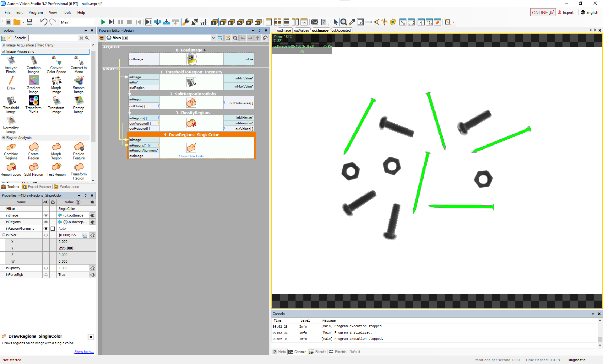The image size is (603, 364).
Task: Open inColor color picker ellipsis button
Action: click(85, 235)
